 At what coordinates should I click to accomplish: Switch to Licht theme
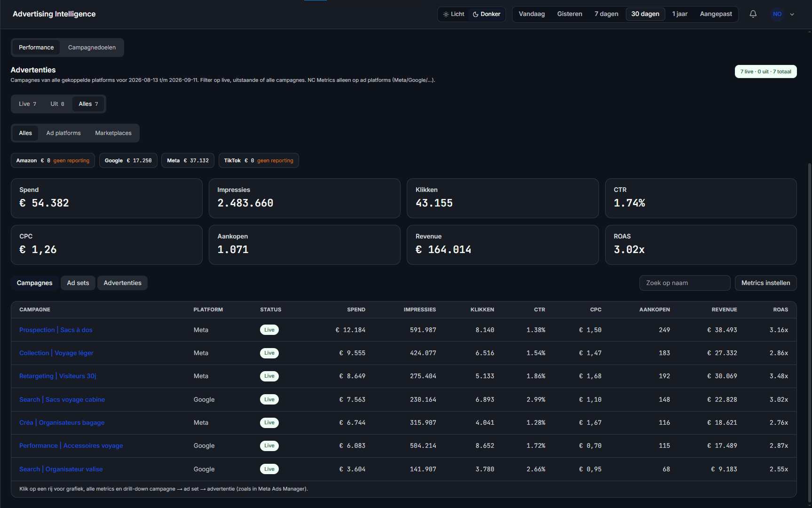click(454, 14)
